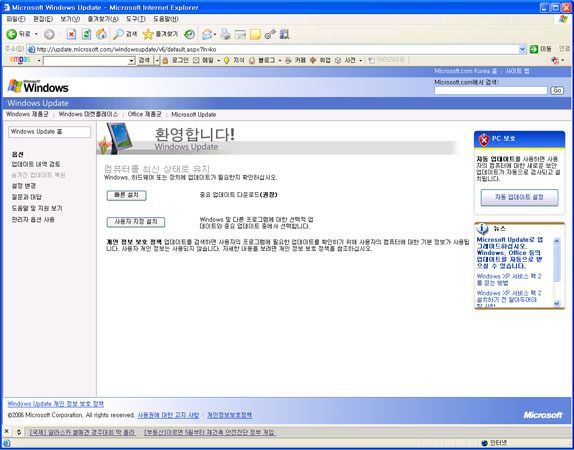Open the 파일(F) menu
Screen dimensions: 574x450
pos(16,19)
